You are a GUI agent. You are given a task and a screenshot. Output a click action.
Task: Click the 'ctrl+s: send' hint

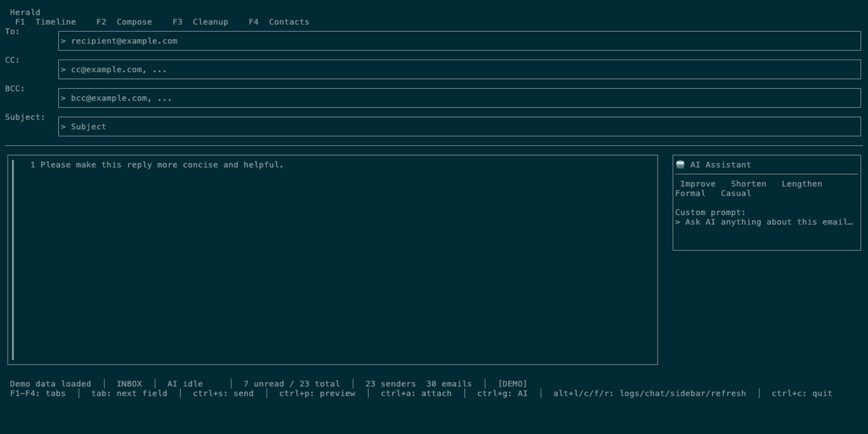tap(223, 393)
